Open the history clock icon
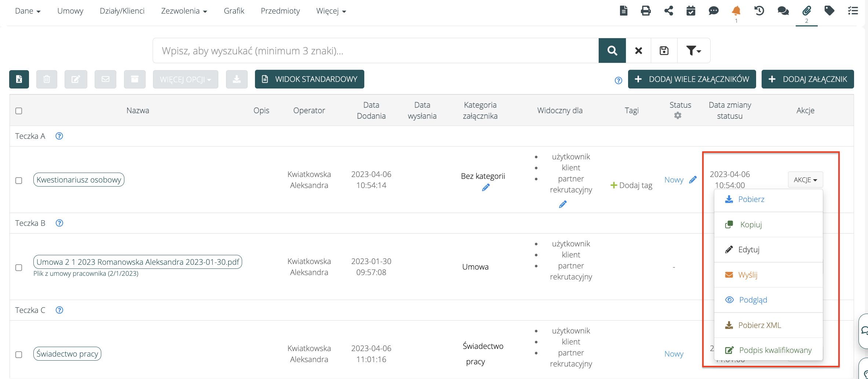The height and width of the screenshot is (379, 868). point(759,11)
